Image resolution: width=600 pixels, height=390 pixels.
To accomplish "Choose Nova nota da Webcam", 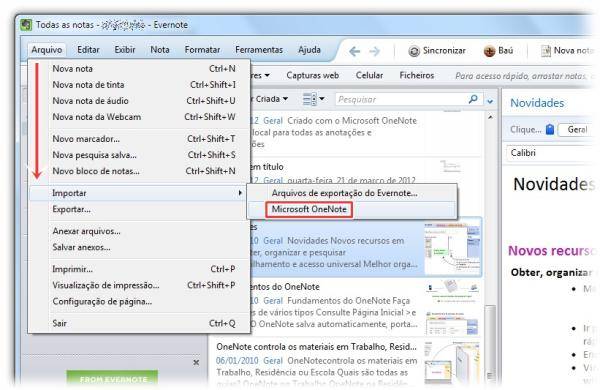I will (x=140, y=117).
